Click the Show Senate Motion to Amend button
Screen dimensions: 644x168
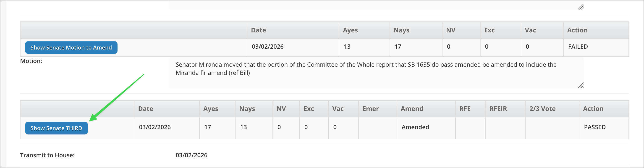(x=71, y=47)
